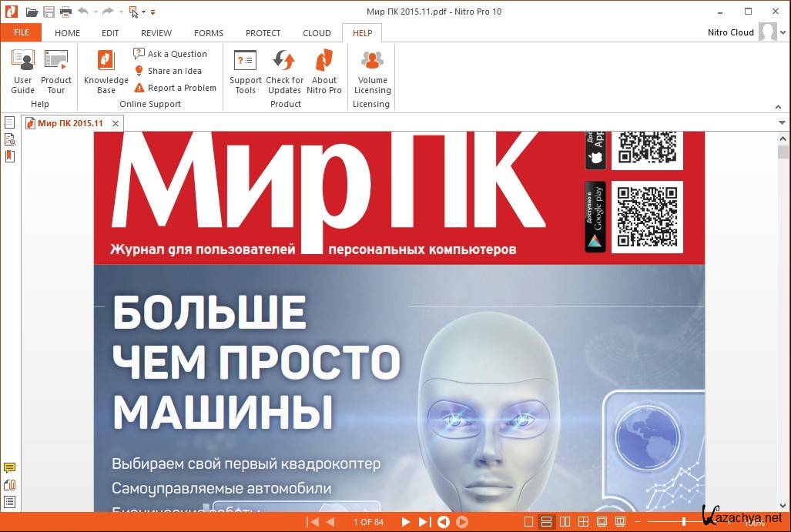Toggle single page view mode

tap(528, 522)
